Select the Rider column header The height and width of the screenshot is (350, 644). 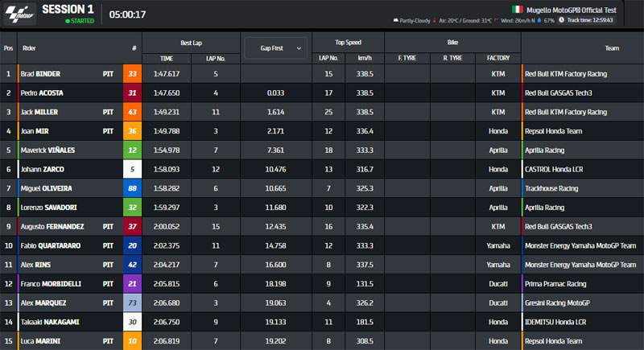click(30, 48)
